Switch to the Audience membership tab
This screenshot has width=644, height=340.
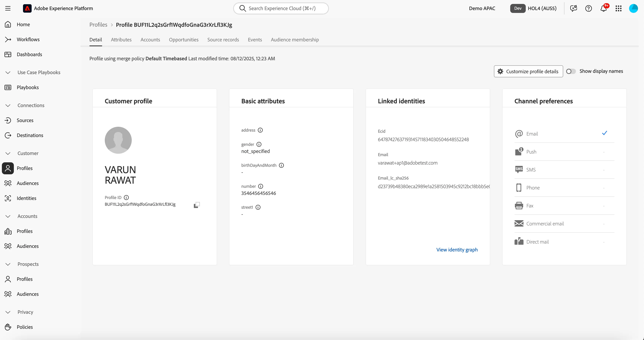[x=295, y=40]
